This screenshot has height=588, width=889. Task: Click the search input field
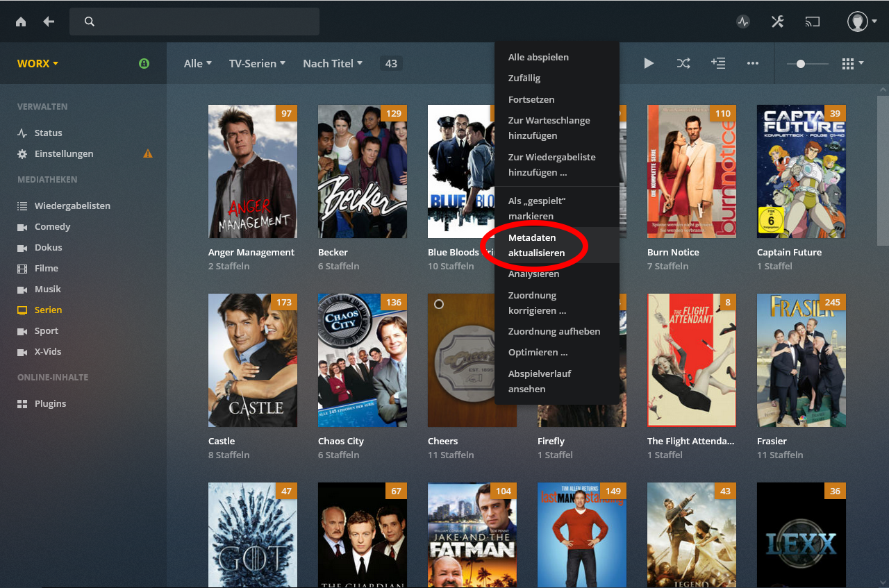click(x=194, y=22)
